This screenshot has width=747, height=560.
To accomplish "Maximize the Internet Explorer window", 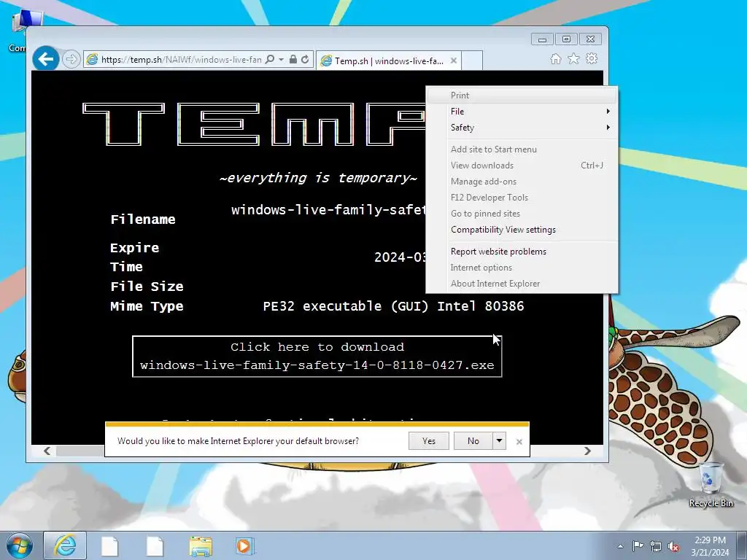I will point(566,39).
